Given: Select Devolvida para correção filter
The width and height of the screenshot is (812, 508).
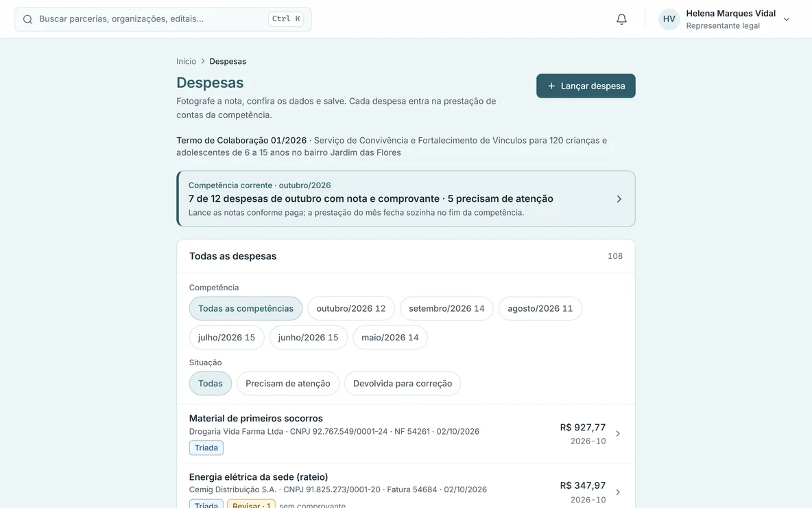Looking at the screenshot, I should pos(403,384).
